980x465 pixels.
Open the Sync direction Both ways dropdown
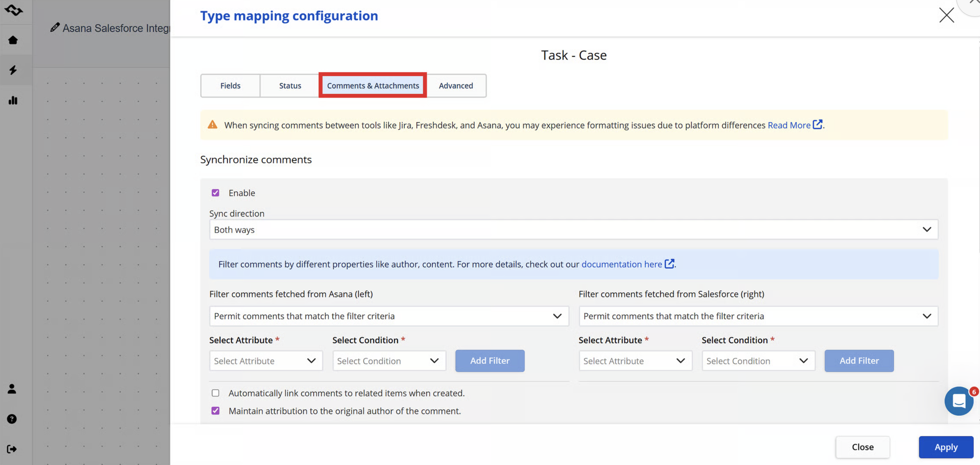click(x=574, y=230)
